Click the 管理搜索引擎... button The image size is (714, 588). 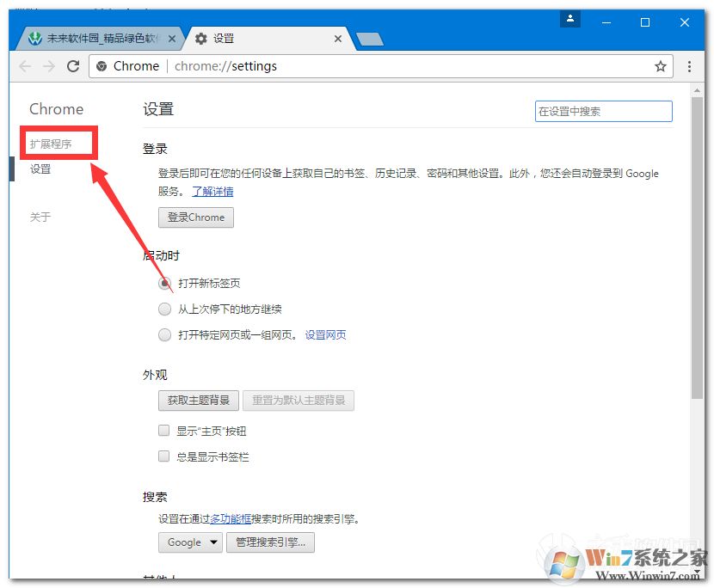click(x=270, y=542)
